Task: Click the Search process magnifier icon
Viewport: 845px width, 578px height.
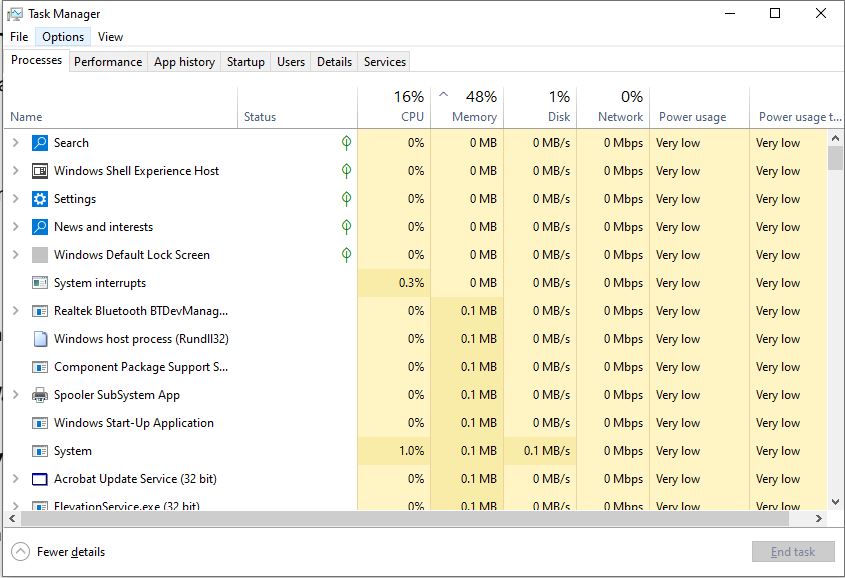Action: (x=40, y=143)
